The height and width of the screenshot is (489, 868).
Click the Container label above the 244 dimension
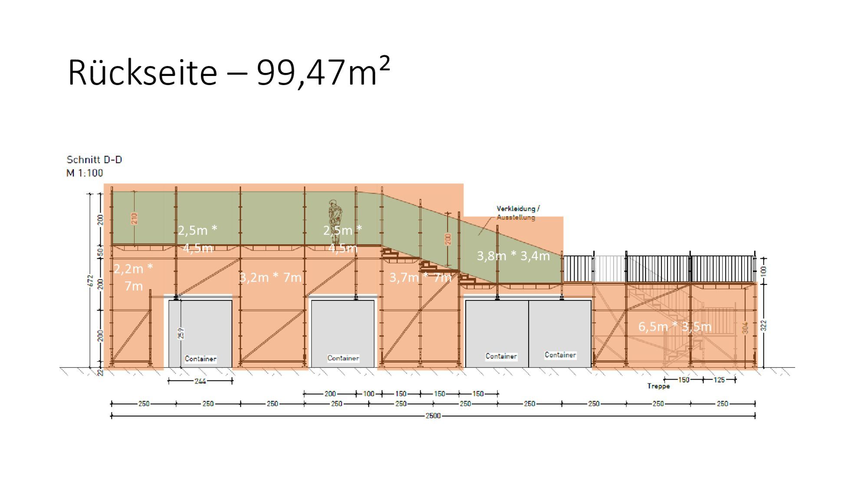pos(201,359)
